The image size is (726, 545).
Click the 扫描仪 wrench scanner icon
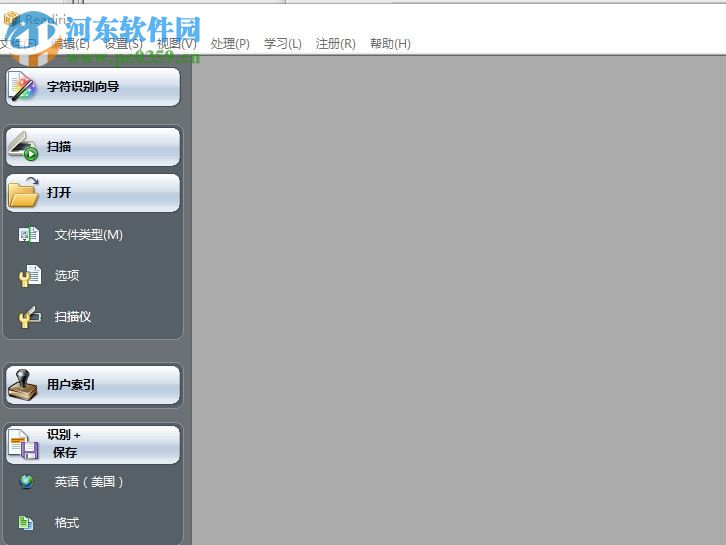(x=30, y=317)
